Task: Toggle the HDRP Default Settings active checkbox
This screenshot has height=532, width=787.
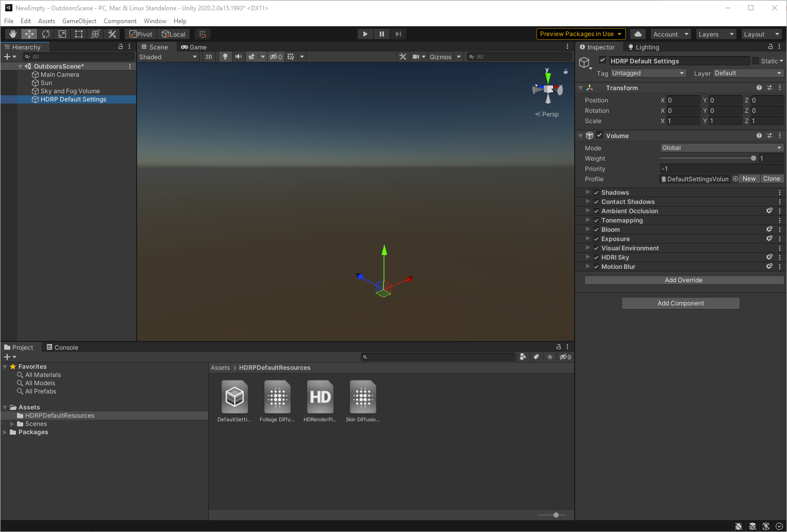Action: [x=602, y=60]
